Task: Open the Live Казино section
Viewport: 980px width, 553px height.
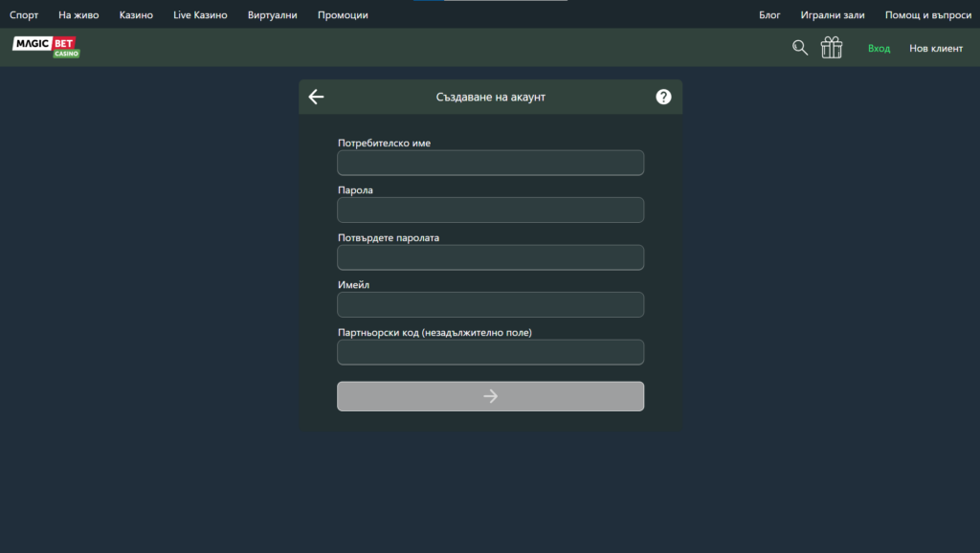Action: point(200,15)
